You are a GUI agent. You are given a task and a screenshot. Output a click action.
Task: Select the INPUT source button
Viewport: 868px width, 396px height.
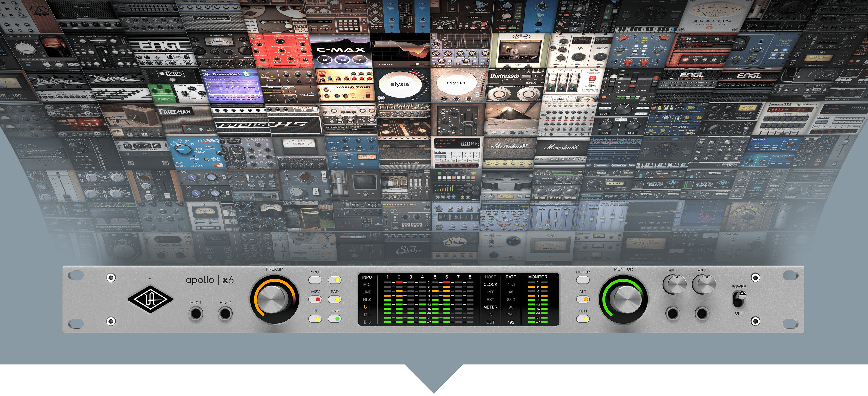[315, 280]
